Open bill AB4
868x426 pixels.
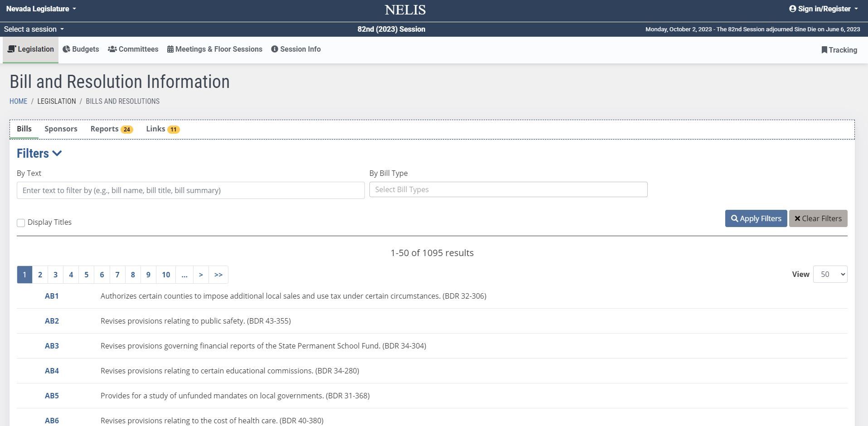pos(52,371)
